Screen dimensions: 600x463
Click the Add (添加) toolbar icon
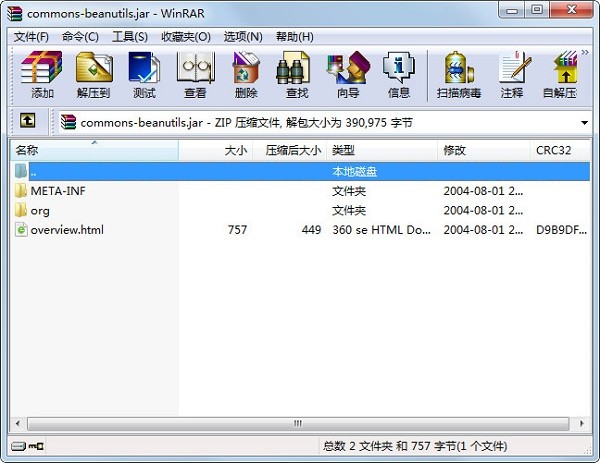click(x=41, y=75)
